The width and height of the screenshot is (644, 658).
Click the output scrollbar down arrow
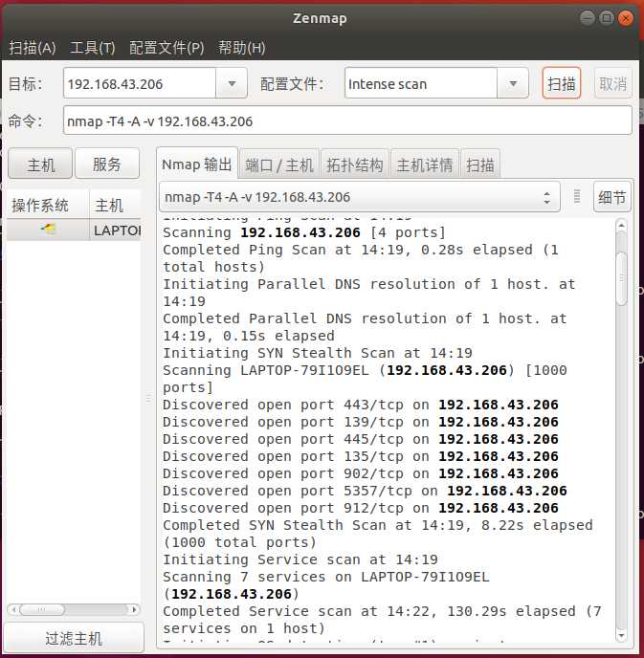point(622,635)
